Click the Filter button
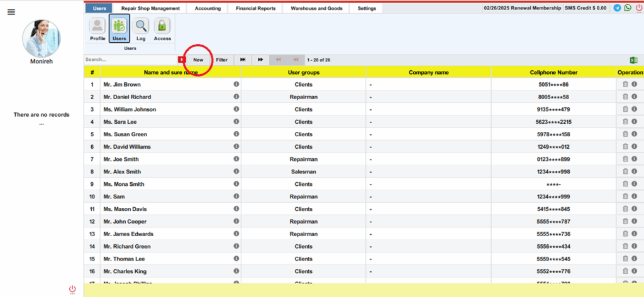 (222, 60)
